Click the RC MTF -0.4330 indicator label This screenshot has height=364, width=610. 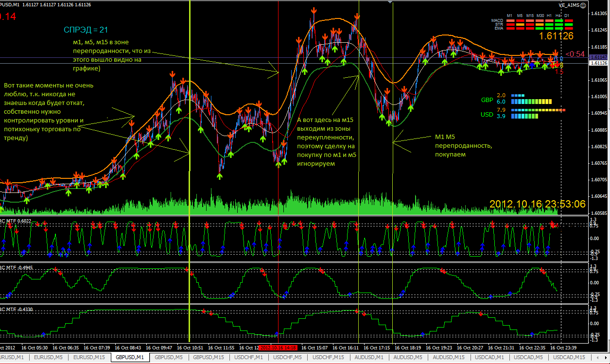tap(16, 310)
